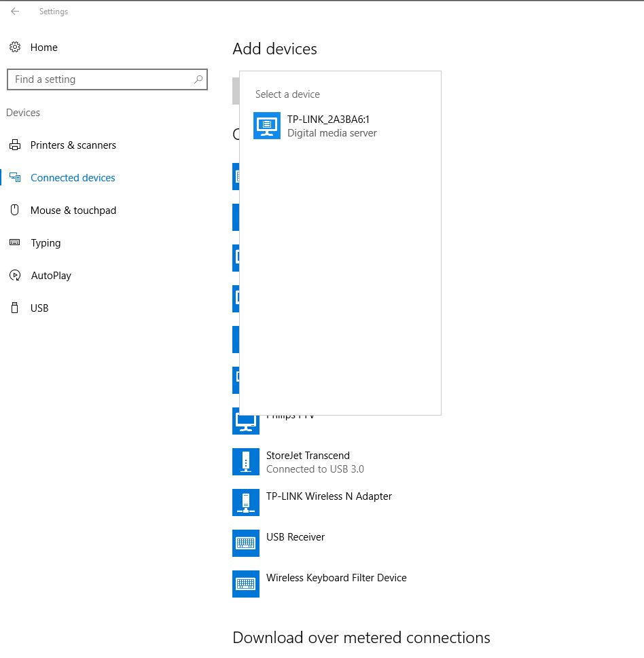Click the digital media server icon
This screenshot has height=658, width=644.
coord(266,126)
